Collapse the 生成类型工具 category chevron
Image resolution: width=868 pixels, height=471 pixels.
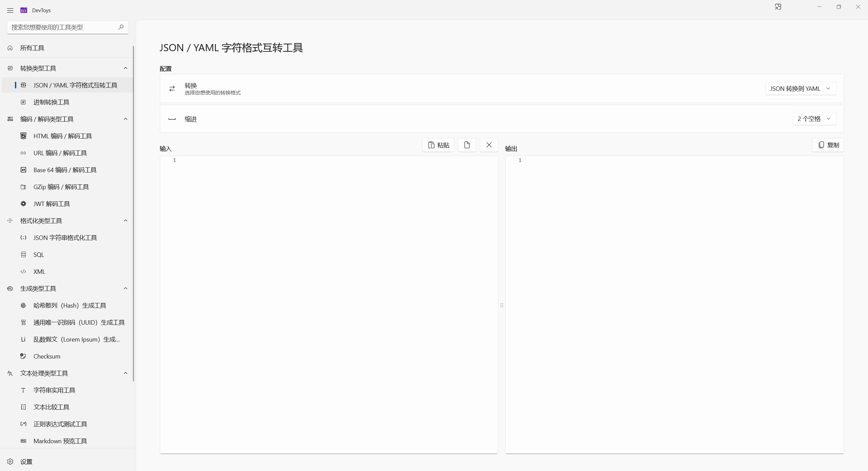[x=125, y=288]
